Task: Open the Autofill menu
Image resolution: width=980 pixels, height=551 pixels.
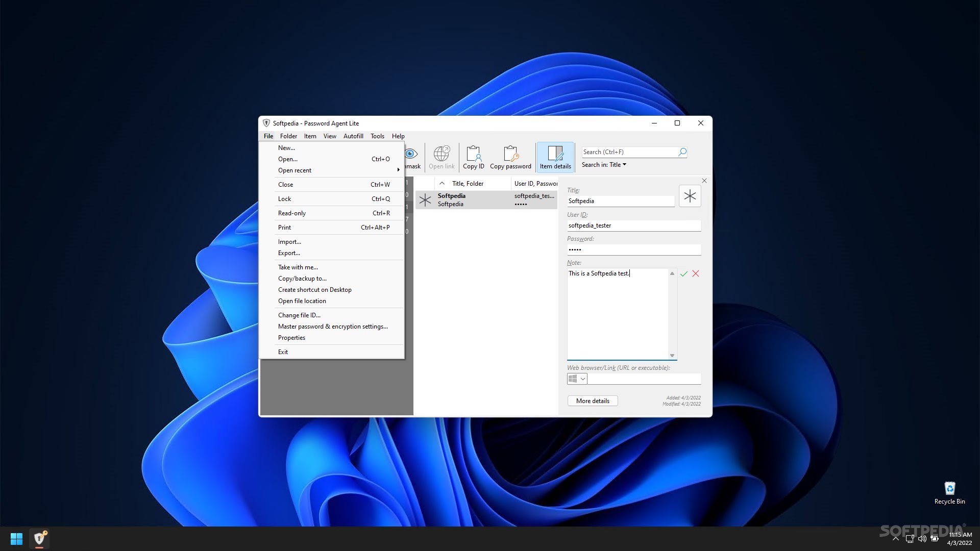Action: pos(353,136)
